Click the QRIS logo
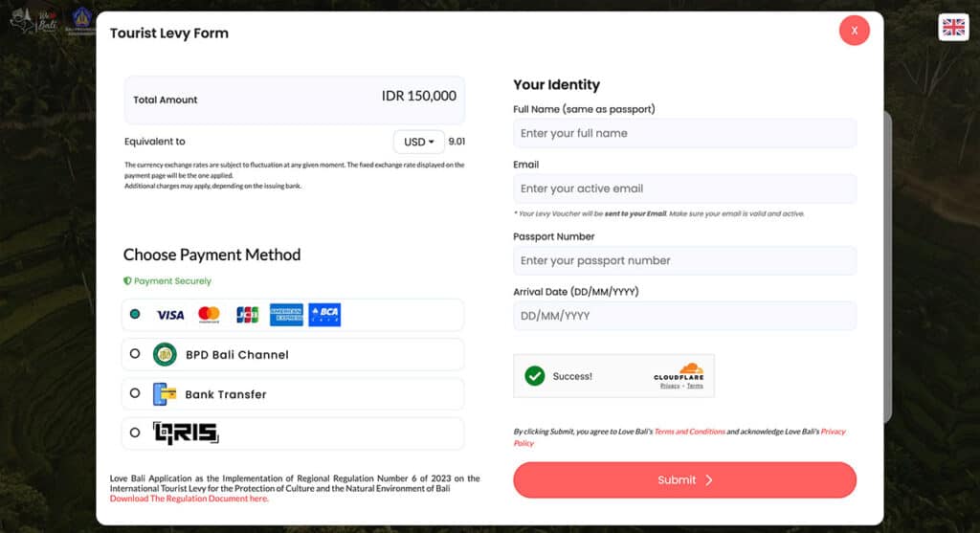The height and width of the screenshot is (533, 980). (x=187, y=433)
